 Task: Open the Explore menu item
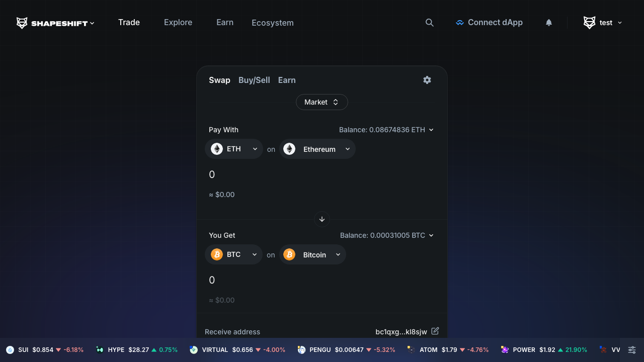click(x=178, y=22)
